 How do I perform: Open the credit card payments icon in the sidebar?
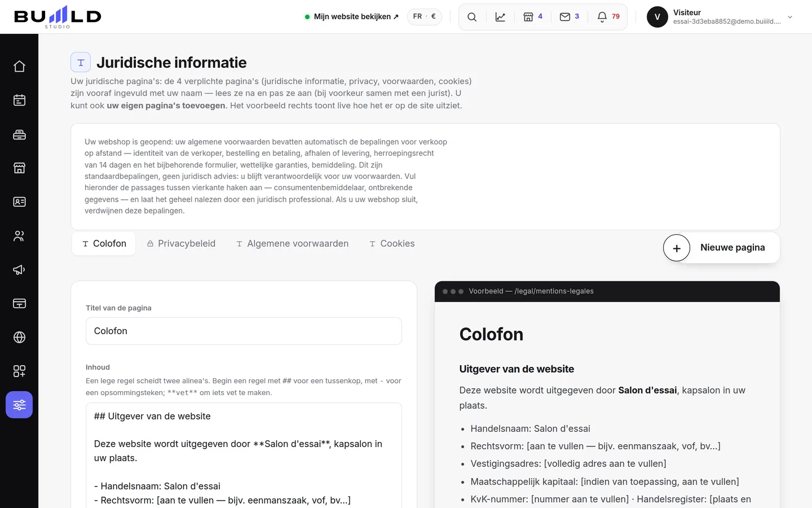[x=19, y=304]
